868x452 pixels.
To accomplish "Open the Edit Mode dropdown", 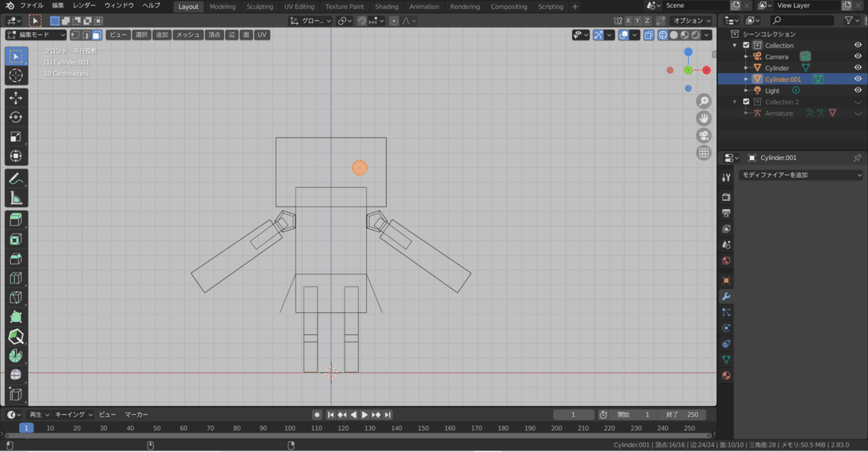I will click(36, 35).
